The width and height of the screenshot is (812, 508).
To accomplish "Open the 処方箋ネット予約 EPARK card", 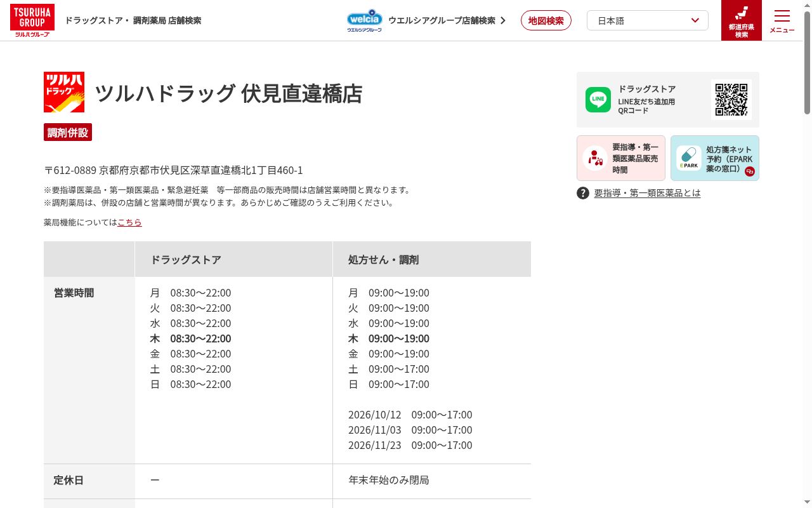I will (x=715, y=158).
